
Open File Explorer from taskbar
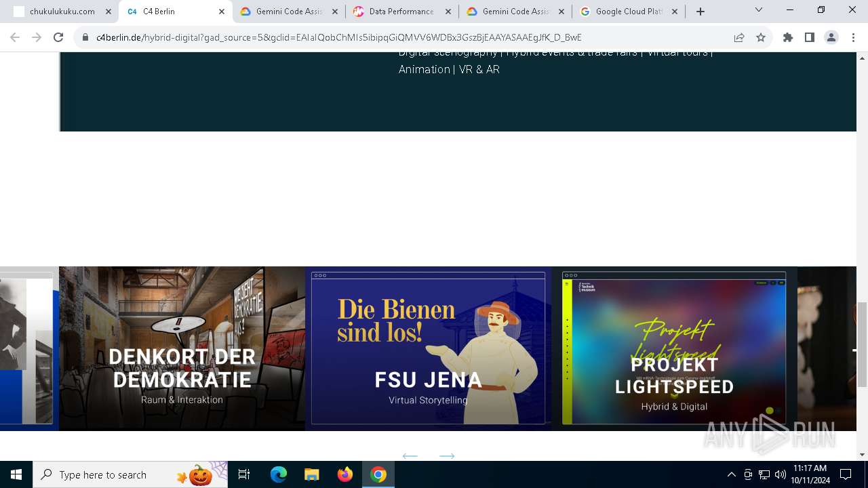(x=311, y=474)
